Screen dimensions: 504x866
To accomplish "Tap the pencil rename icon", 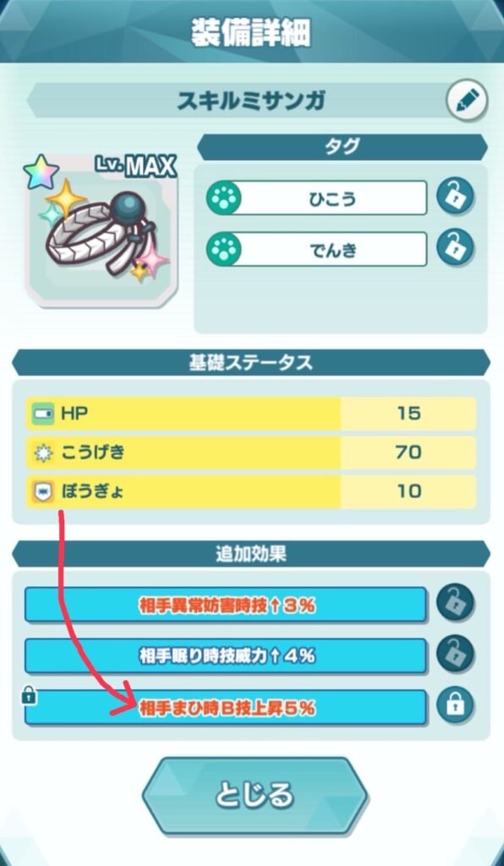I will (467, 101).
